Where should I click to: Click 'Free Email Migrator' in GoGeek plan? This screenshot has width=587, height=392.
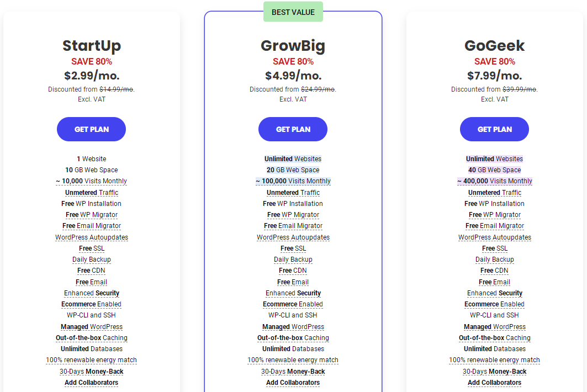pos(494,226)
